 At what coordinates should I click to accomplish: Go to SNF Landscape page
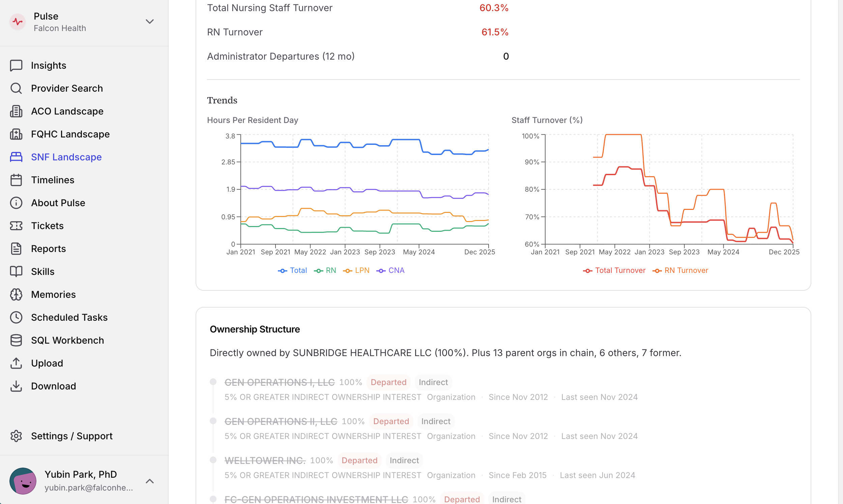point(66,157)
